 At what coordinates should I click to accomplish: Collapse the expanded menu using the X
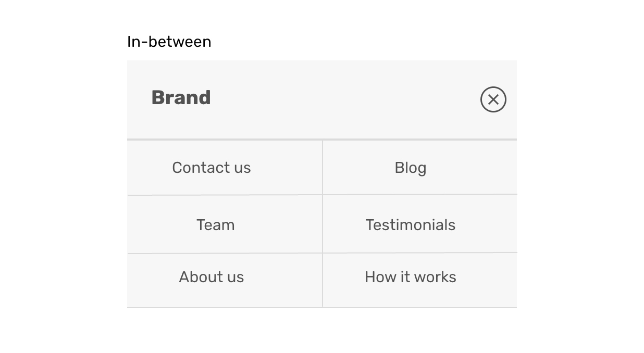[x=493, y=99]
